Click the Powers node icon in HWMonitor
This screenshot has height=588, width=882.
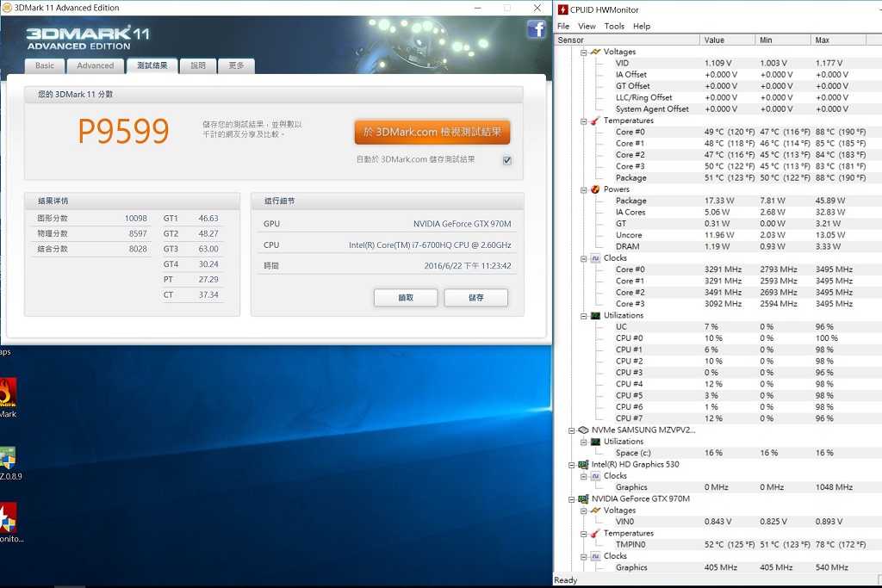point(595,189)
